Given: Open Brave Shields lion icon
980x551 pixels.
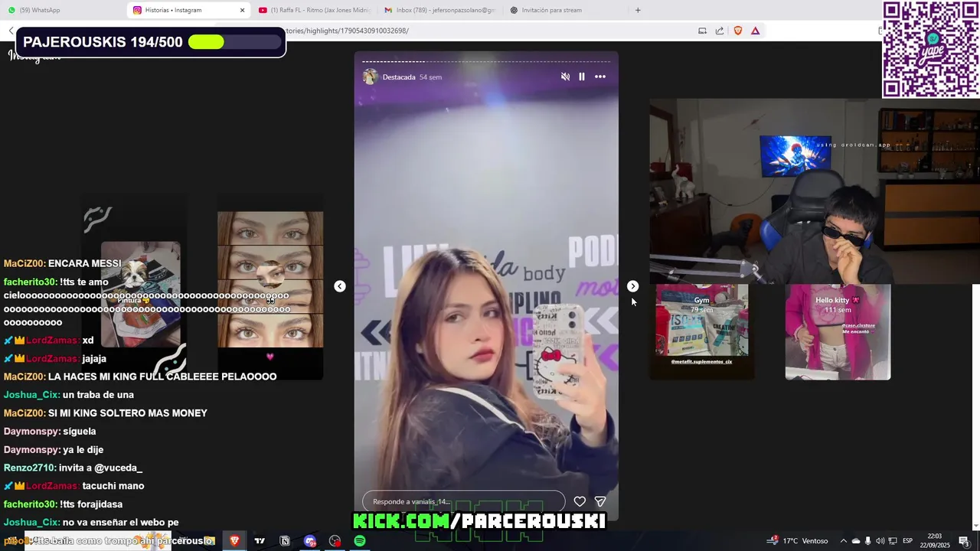Looking at the screenshot, I should [738, 31].
